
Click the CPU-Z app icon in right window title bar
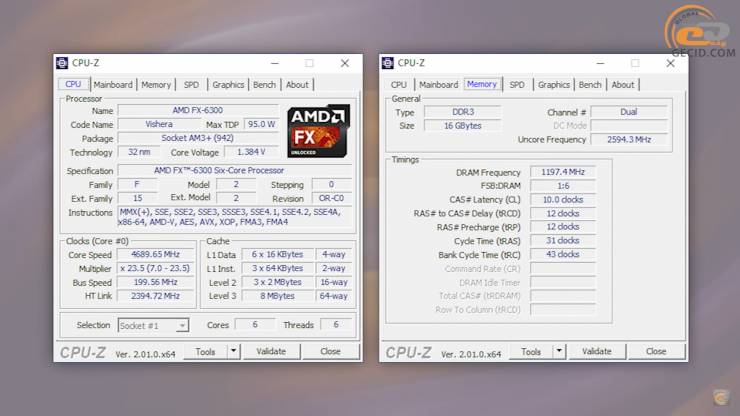387,63
